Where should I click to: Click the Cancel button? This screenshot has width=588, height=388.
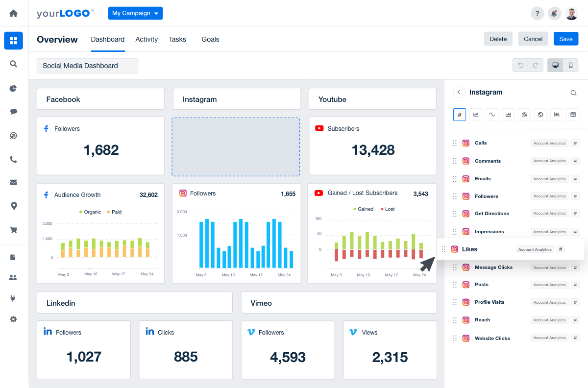pos(533,39)
